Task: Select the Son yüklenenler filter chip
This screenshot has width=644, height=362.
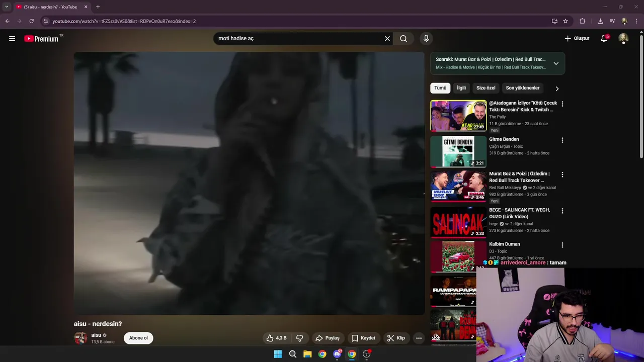Action: 523,88
